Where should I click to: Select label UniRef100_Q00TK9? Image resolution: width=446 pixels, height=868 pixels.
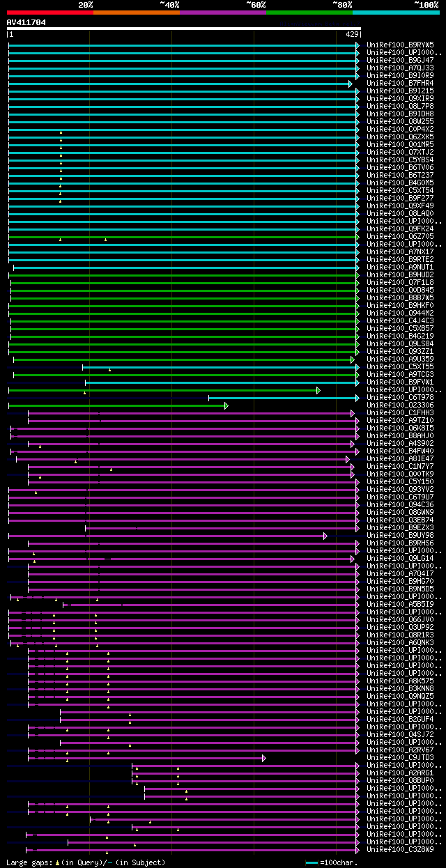[400, 474]
